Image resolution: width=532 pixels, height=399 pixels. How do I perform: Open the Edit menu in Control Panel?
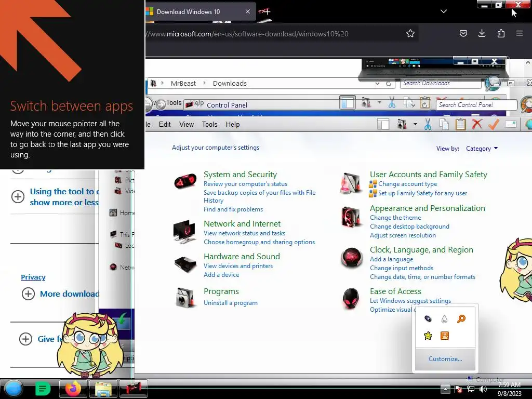click(165, 125)
